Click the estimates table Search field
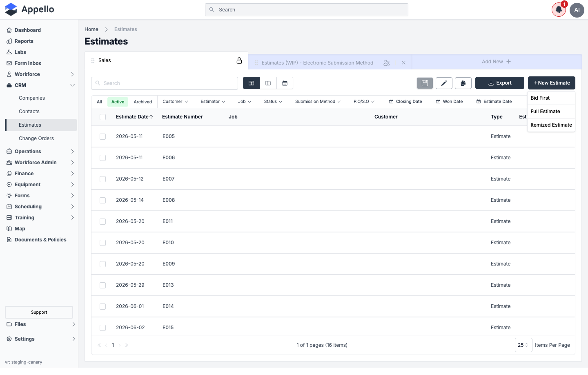 pos(165,83)
